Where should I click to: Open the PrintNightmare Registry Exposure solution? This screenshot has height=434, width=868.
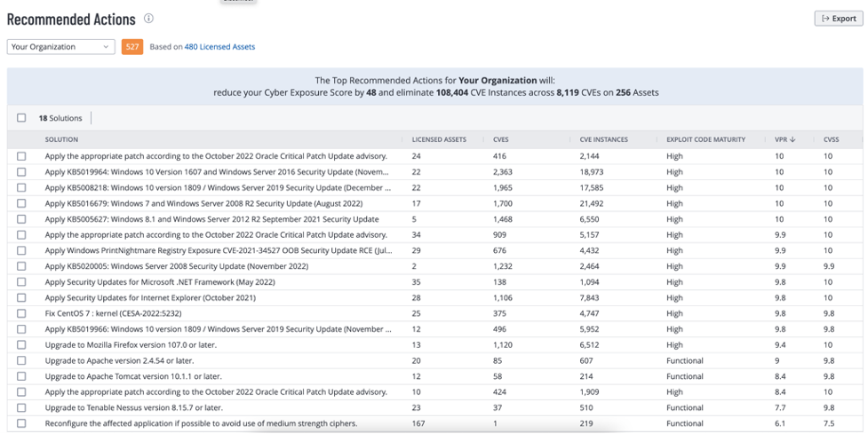coord(216,250)
